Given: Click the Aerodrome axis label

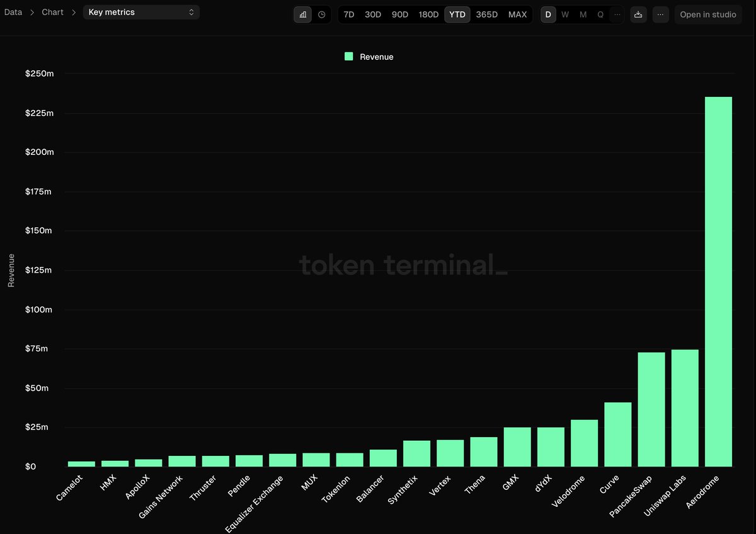Looking at the screenshot, I should pyautogui.click(x=702, y=492).
